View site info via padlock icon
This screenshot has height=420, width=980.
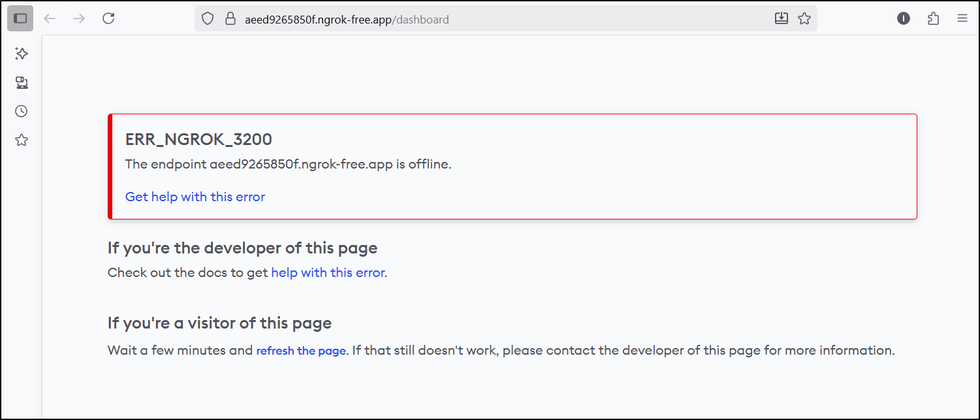pos(230,19)
